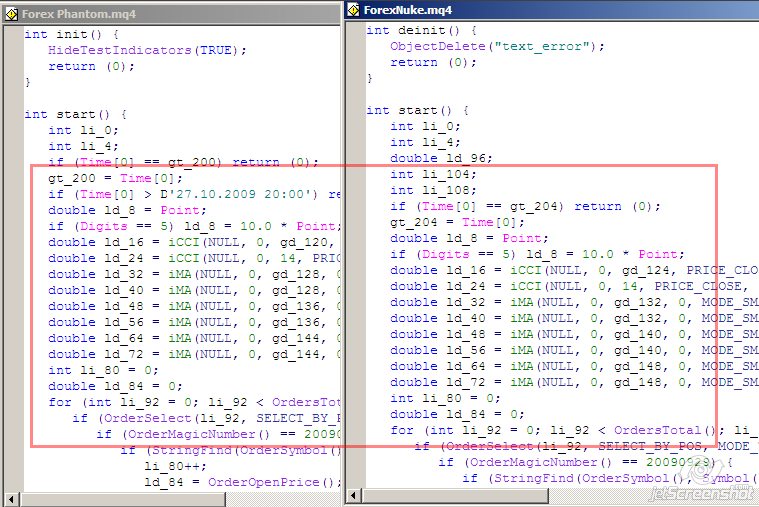Click the 'gt_204 = Time[0];' line
This screenshot has height=507, width=759.
point(457,222)
